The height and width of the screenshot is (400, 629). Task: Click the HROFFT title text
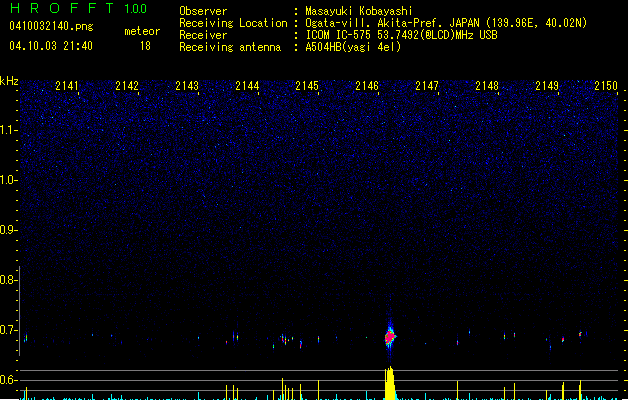[56, 9]
